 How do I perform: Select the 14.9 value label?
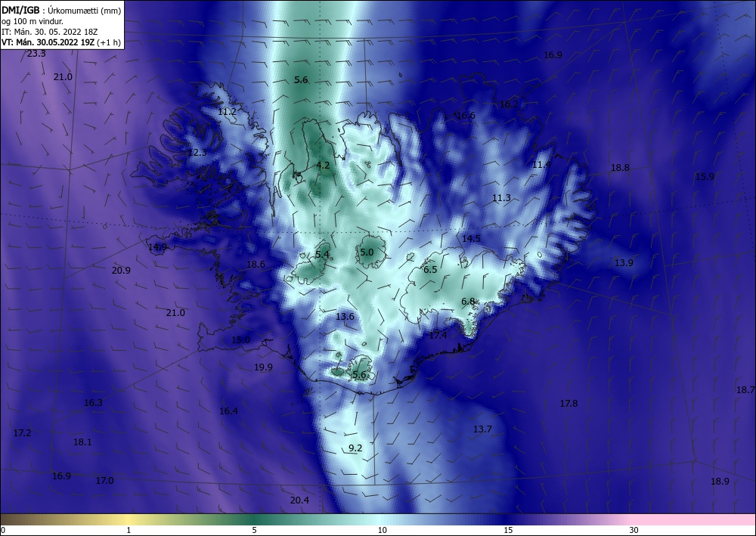tap(158, 247)
